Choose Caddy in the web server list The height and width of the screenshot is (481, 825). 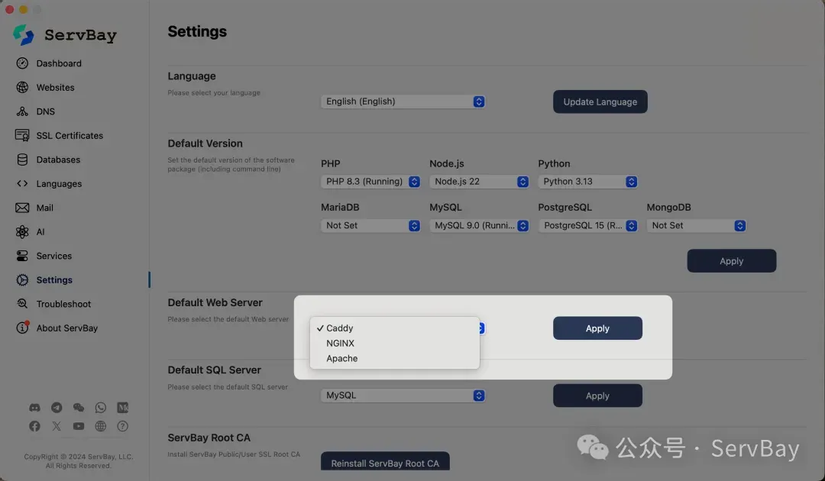click(x=395, y=328)
